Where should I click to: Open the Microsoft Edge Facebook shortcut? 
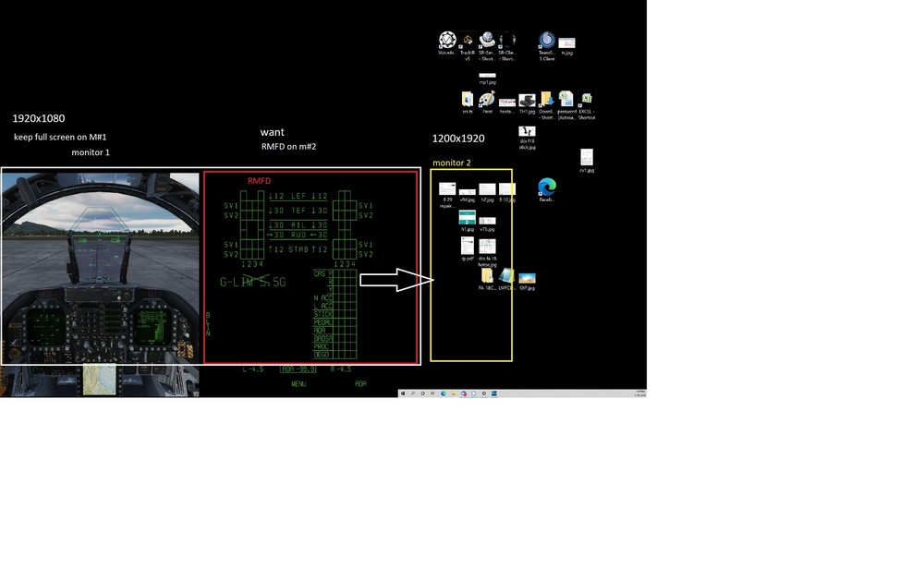click(546, 187)
